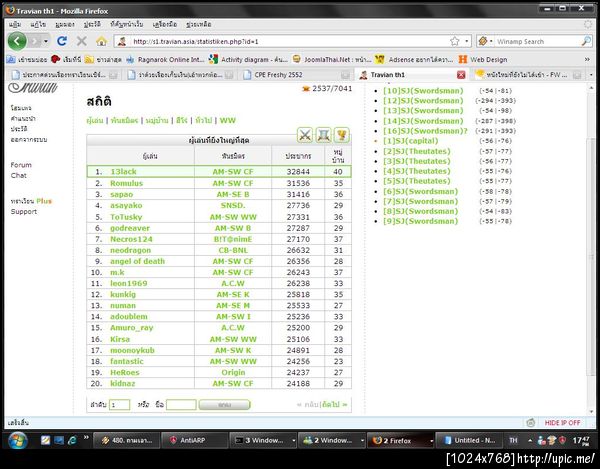Open the Untitled Notepad taskbar button

point(469,440)
